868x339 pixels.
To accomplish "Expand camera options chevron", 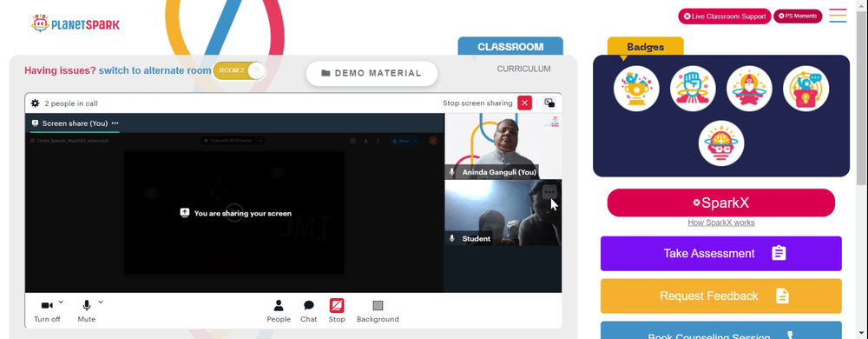I will point(61,302).
